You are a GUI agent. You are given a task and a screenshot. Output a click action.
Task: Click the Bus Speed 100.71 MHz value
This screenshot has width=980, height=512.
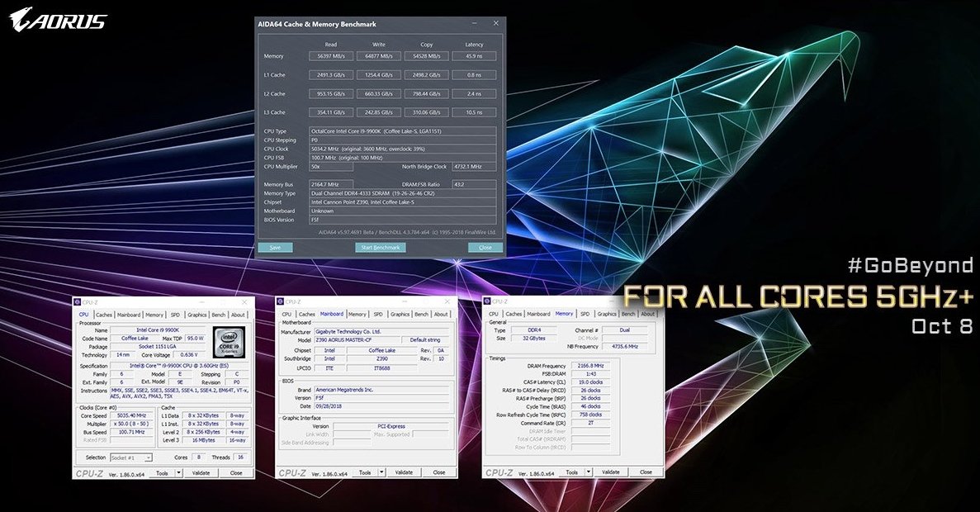pos(131,432)
